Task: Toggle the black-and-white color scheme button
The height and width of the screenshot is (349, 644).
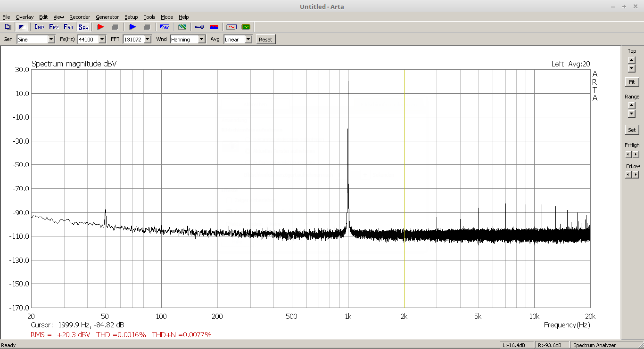Action: [x=22, y=27]
